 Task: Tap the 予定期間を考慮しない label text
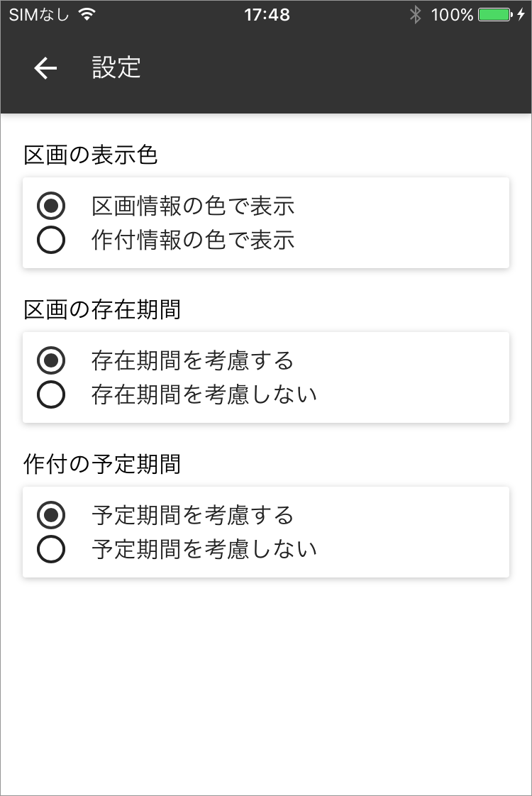(204, 549)
